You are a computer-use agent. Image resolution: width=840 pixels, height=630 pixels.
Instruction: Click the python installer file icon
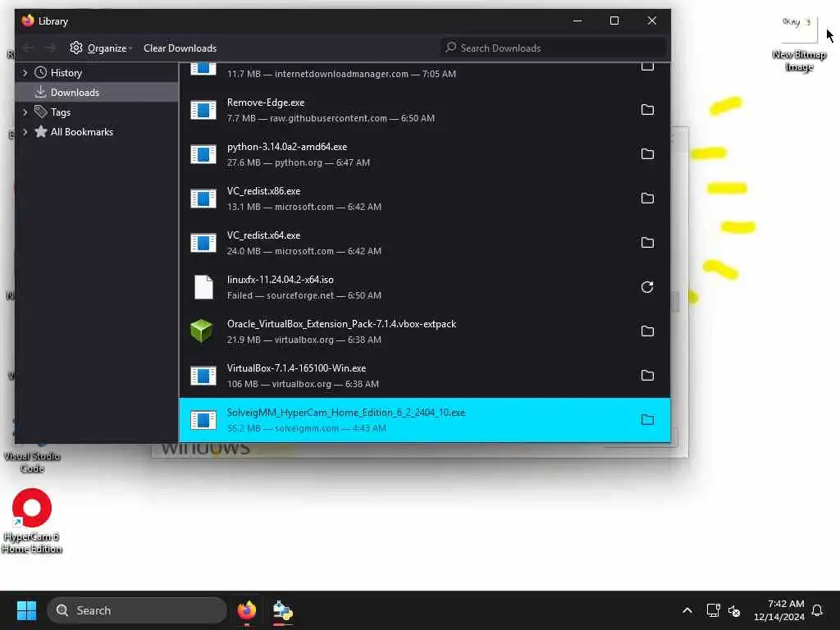coord(203,154)
